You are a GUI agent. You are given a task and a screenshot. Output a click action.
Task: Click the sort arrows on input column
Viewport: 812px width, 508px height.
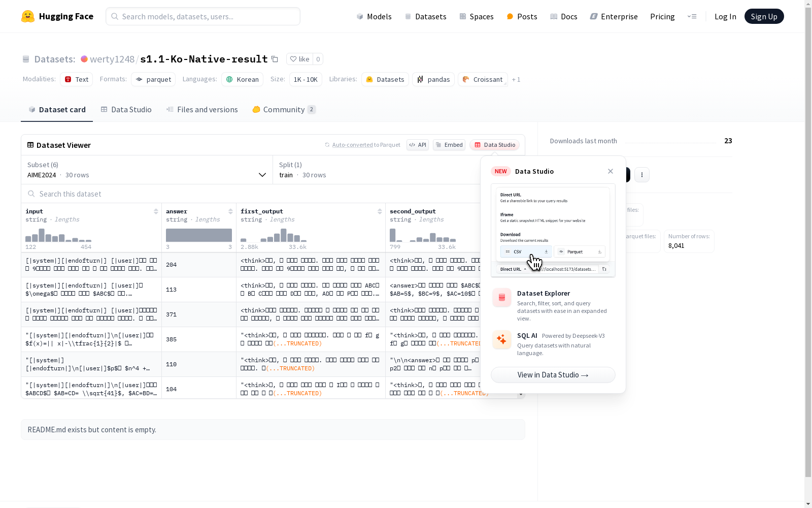(x=156, y=211)
